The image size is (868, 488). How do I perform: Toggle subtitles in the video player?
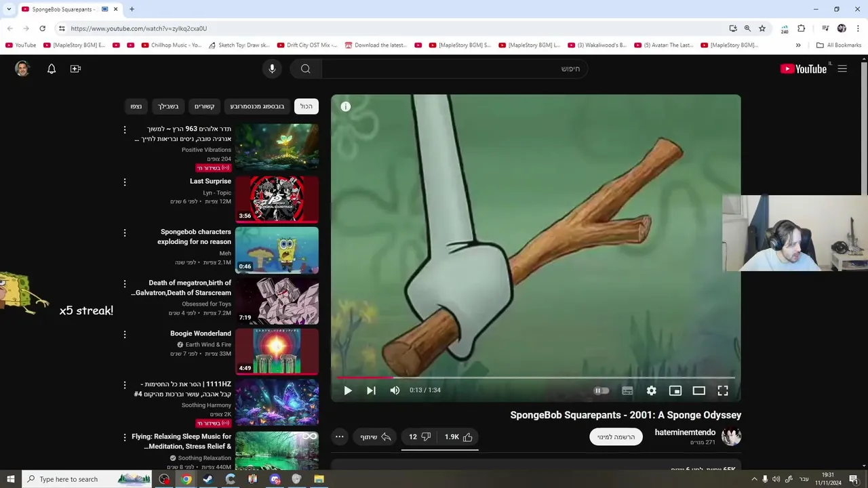pyautogui.click(x=627, y=390)
